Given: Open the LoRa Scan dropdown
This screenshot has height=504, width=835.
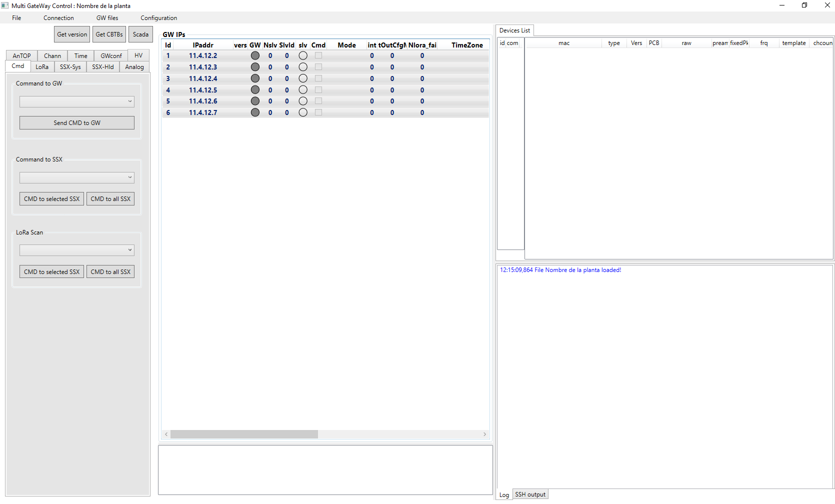Looking at the screenshot, I should [x=76, y=250].
